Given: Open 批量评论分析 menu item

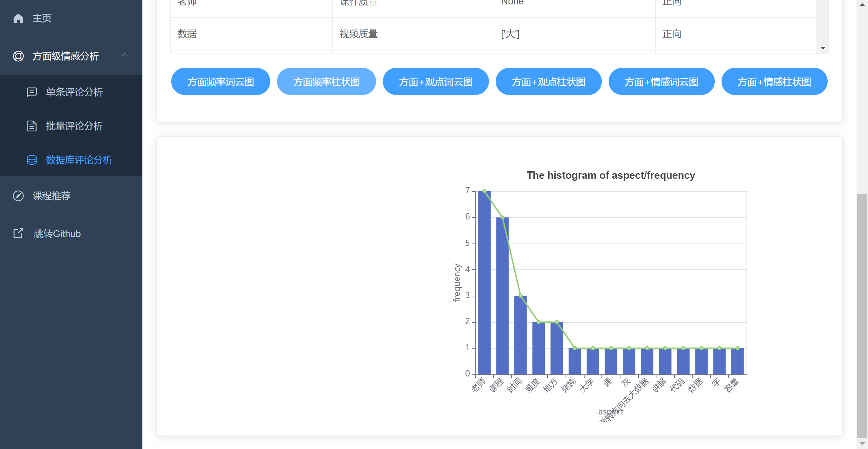Looking at the screenshot, I should click(74, 126).
